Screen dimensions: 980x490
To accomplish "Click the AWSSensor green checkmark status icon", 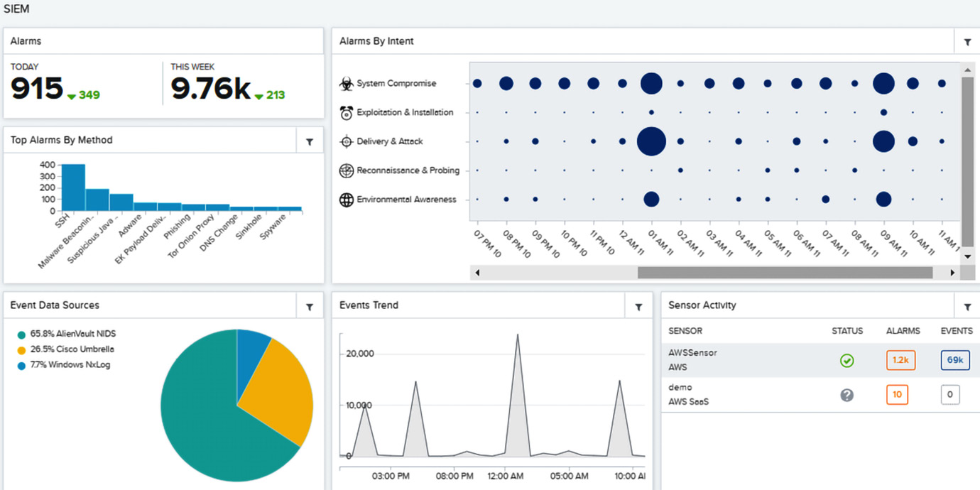I will coord(846,361).
